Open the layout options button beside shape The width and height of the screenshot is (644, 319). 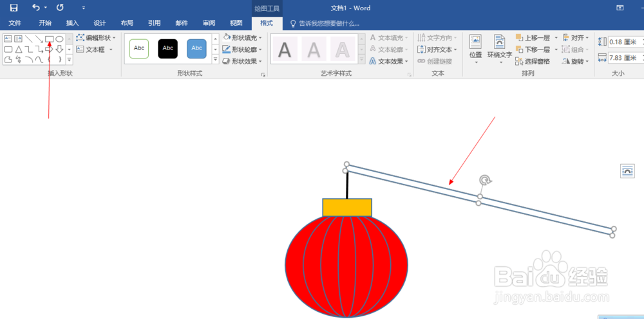(627, 170)
